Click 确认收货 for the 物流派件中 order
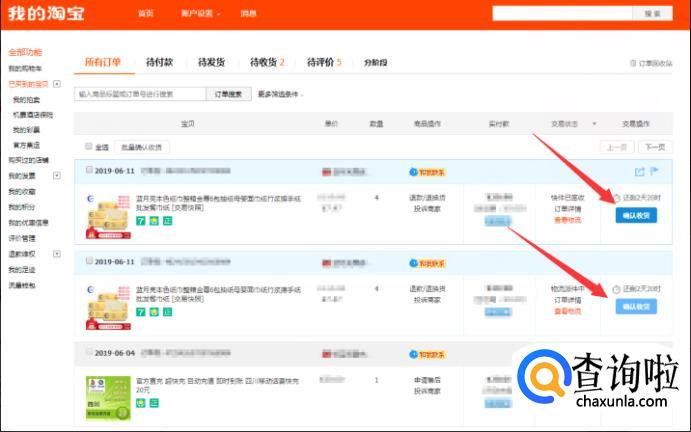 [636, 307]
